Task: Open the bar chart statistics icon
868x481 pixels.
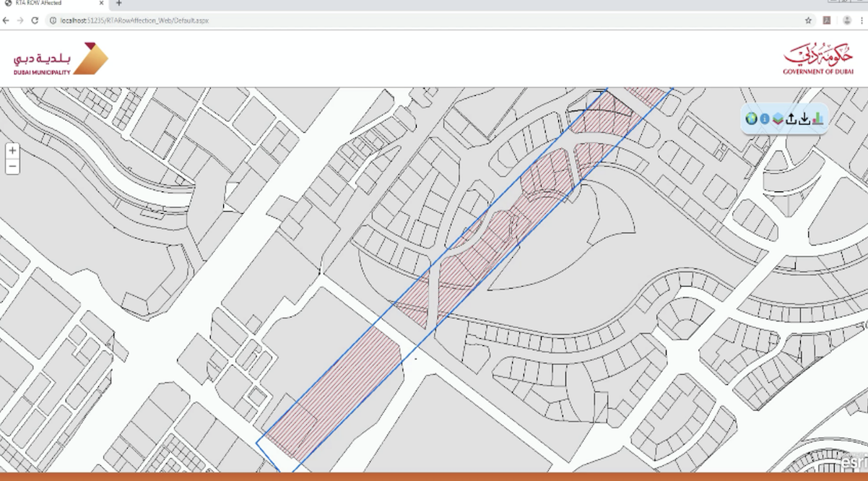Action: pyautogui.click(x=817, y=118)
